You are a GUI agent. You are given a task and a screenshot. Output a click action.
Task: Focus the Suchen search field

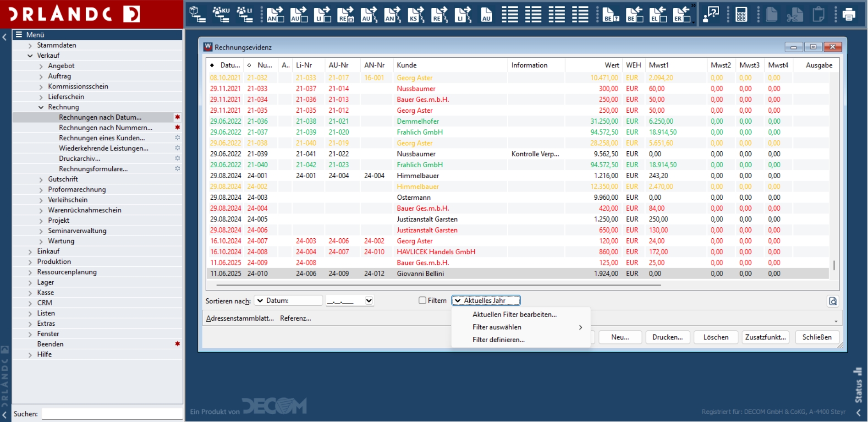point(112,414)
